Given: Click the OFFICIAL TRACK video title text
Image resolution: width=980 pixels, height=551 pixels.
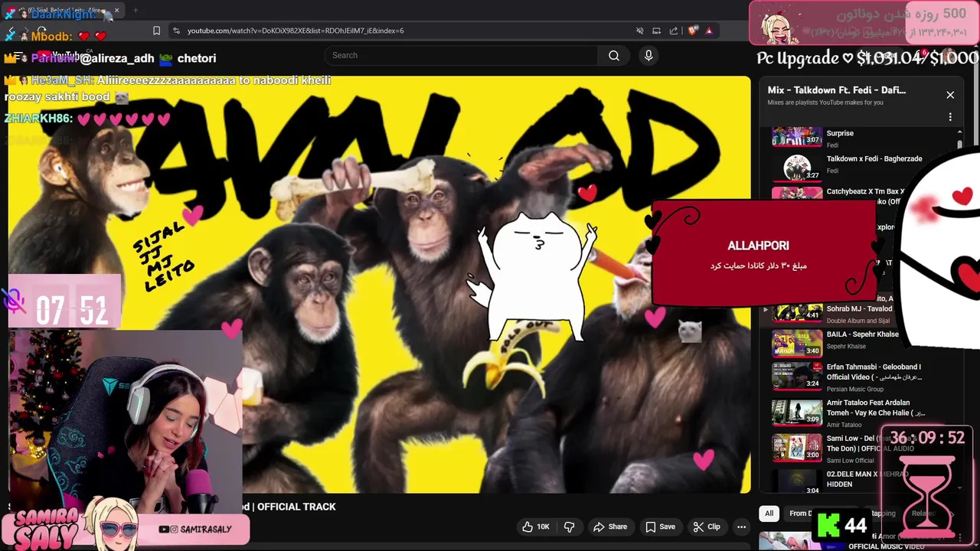Looking at the screenshot, I should (x=296, y=507).
